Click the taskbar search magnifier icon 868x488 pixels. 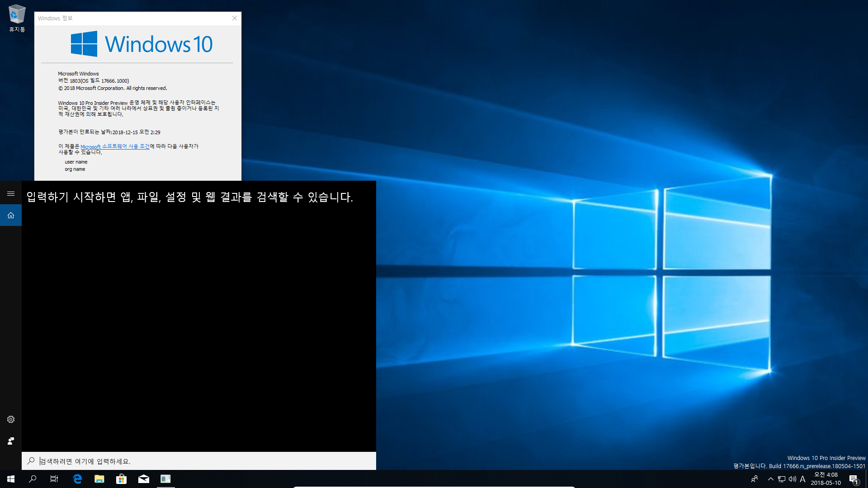tap(33, 479)
